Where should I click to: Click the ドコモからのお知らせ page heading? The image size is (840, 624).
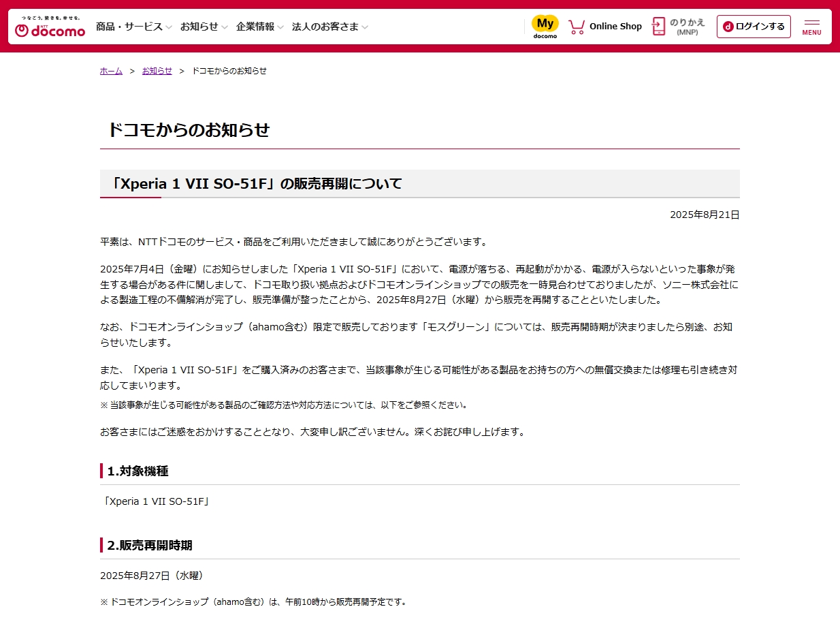pos(189,129)
